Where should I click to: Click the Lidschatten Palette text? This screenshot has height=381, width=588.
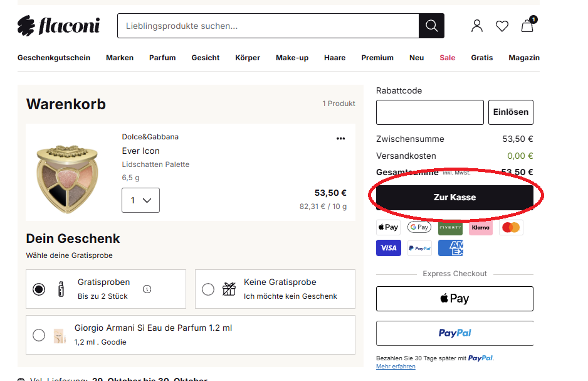(155, 164)
